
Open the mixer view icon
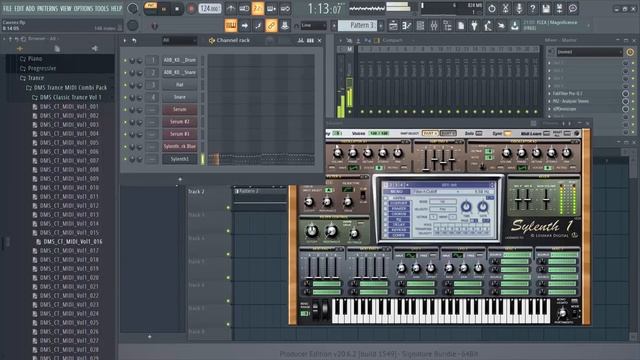pyautogui.click(x=433, y=26)
